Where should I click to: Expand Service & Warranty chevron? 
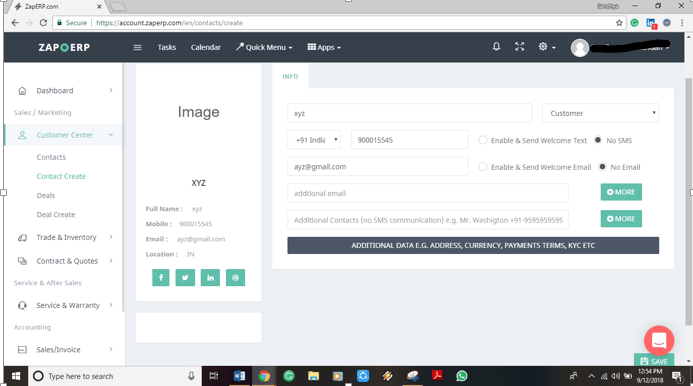click(111, 305)
